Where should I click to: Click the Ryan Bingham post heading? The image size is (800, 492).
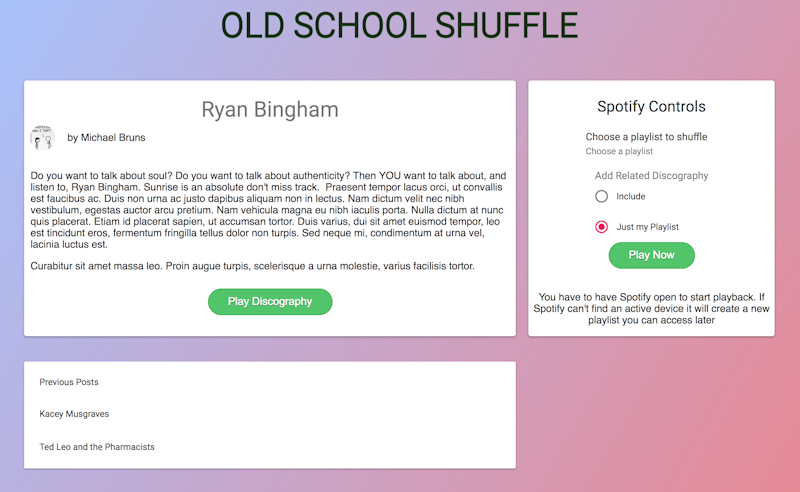270,109
